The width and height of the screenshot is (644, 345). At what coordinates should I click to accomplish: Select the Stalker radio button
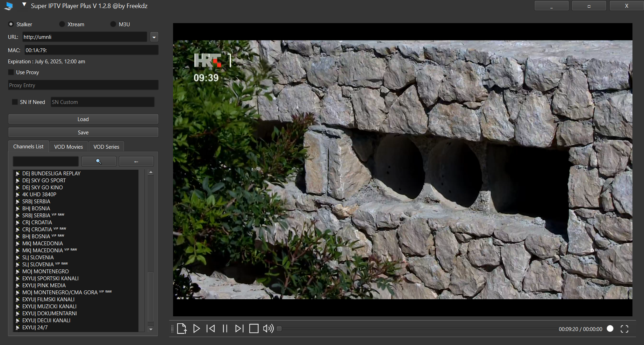tap(11, 24)
